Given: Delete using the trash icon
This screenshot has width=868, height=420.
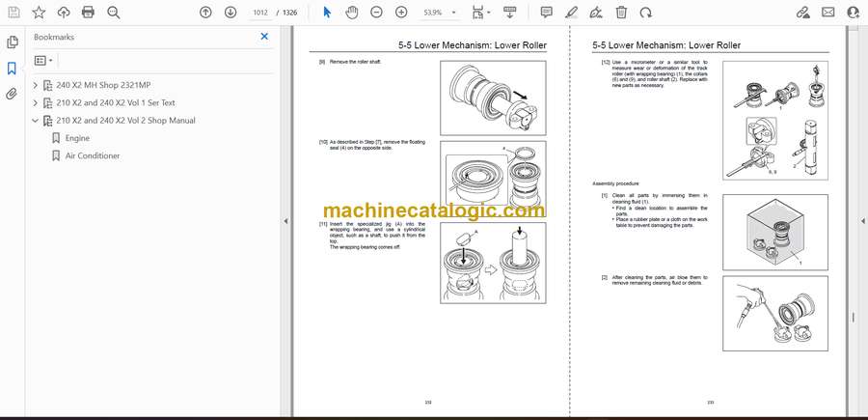Looking at the screenshot, I should [621, 13].
